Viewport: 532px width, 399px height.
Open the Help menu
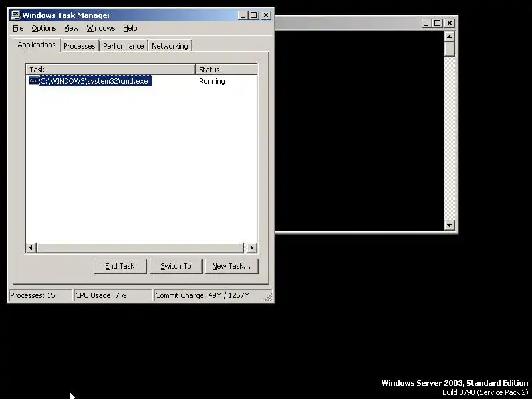click(x=130, y=28)
